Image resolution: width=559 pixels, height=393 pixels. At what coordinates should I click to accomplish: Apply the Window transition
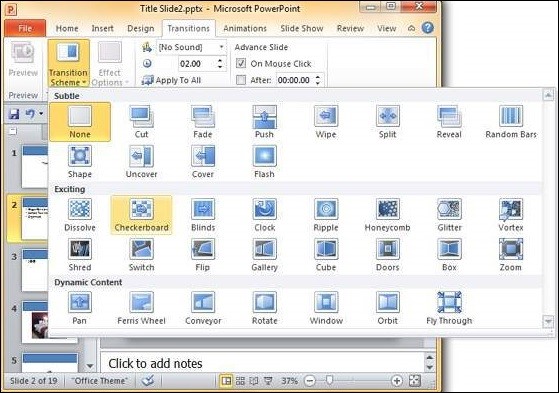[x=326, y=308]
